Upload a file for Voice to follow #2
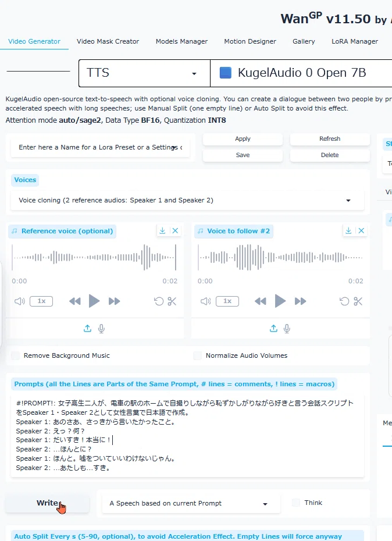The image size is (392, 541). [273, 329]
